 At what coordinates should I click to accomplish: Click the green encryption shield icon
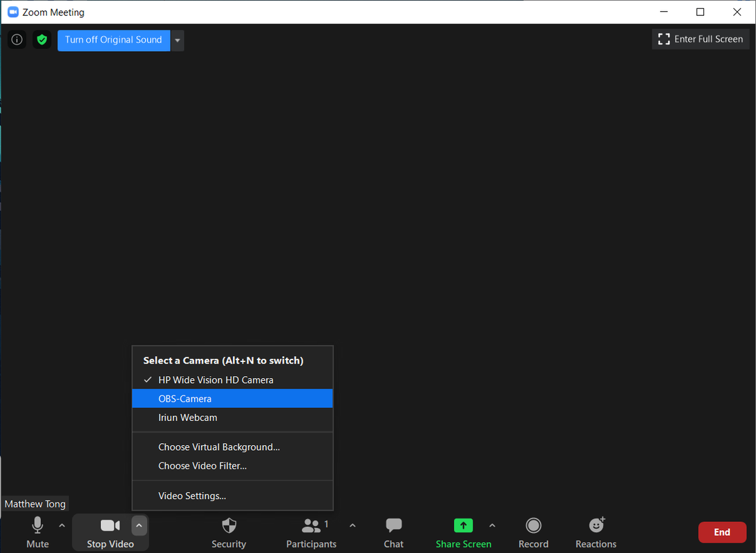coord(42,40)
